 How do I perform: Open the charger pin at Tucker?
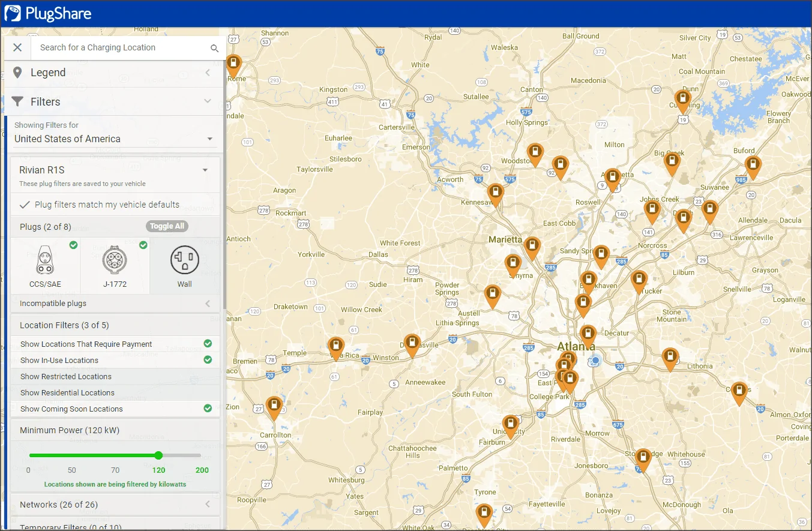[639, 282]
